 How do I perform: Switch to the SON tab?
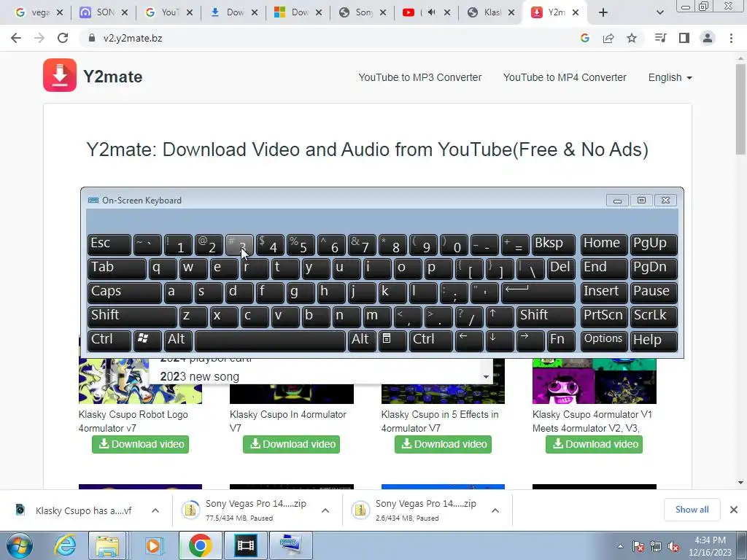click(104, 12)
